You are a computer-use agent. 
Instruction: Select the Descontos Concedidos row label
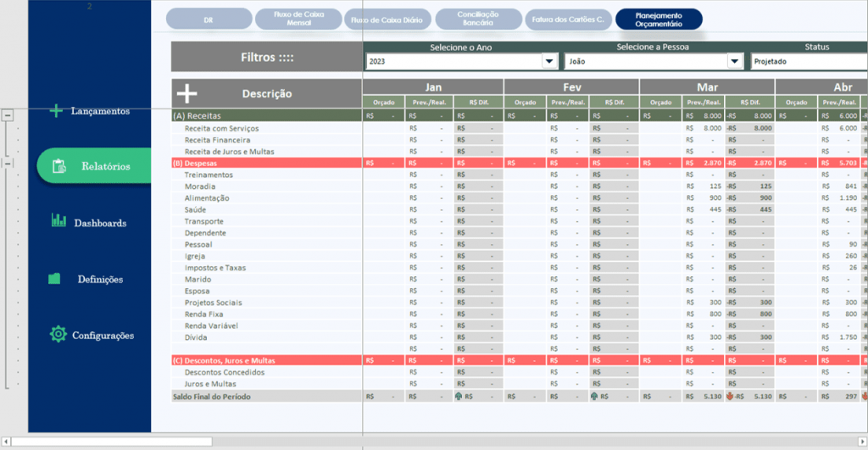coord(224,373)
